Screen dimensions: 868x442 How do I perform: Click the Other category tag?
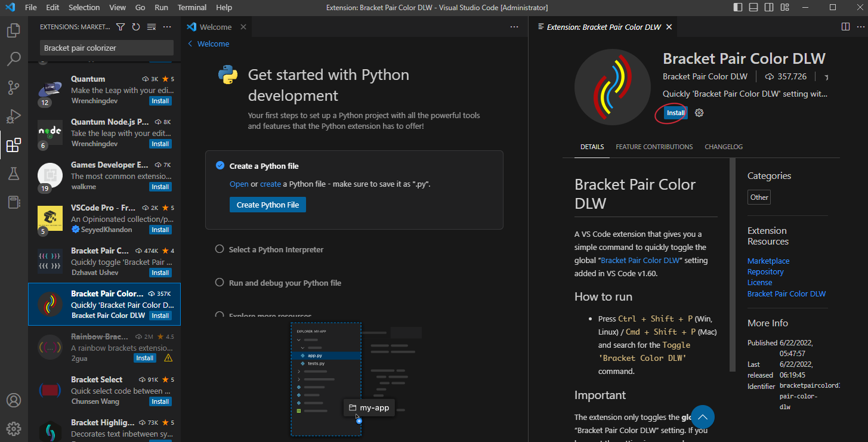[x=759, y=197]
